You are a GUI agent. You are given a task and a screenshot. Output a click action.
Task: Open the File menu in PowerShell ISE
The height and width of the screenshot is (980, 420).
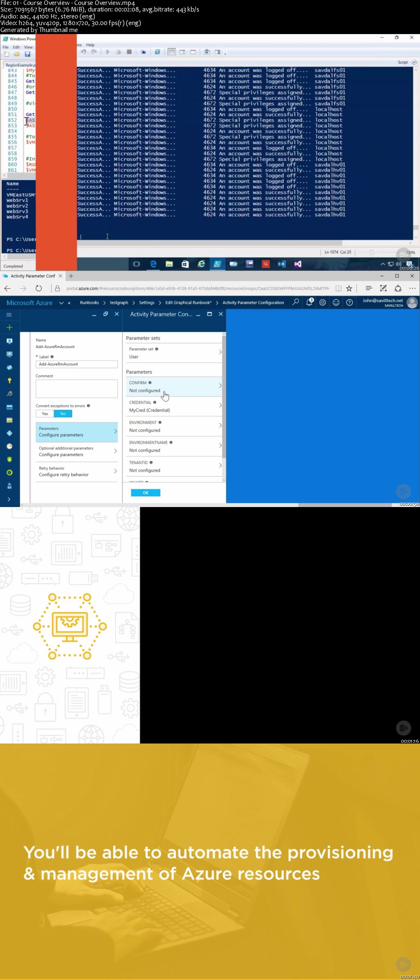[6, 47]
